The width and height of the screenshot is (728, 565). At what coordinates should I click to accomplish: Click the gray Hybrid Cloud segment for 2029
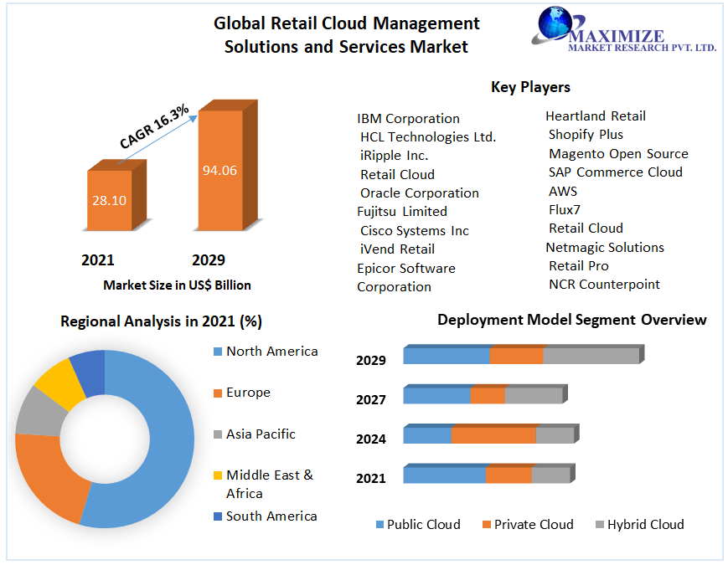pos(591,355)
